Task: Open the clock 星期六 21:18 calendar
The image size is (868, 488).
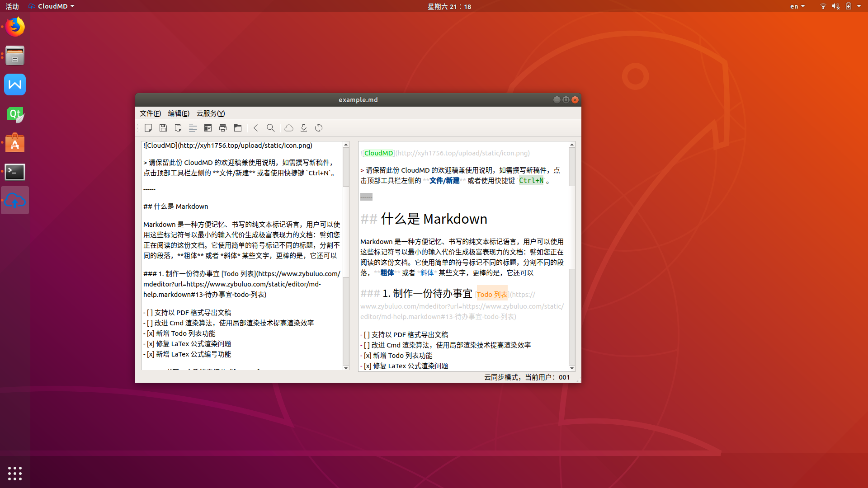Action: 449,6
